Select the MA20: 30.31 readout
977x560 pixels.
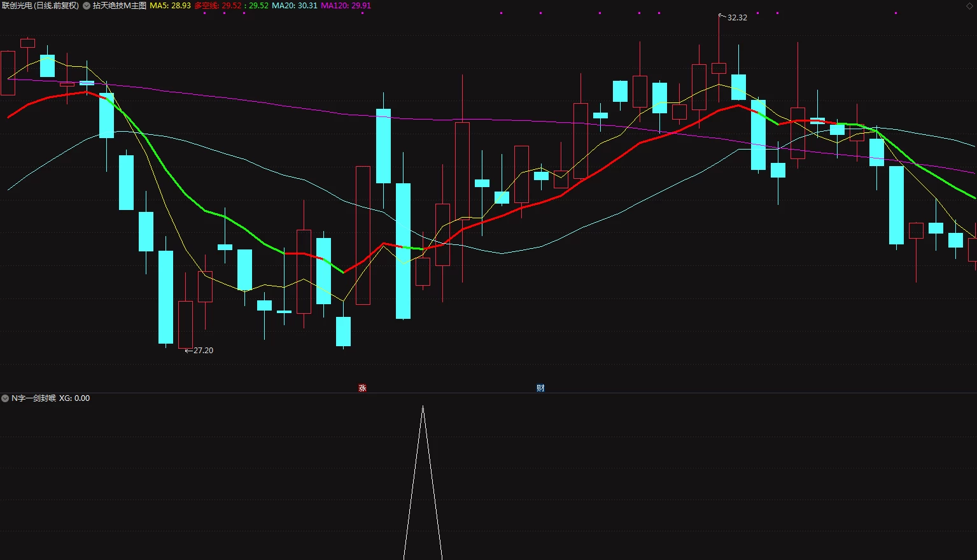[295, 6]
